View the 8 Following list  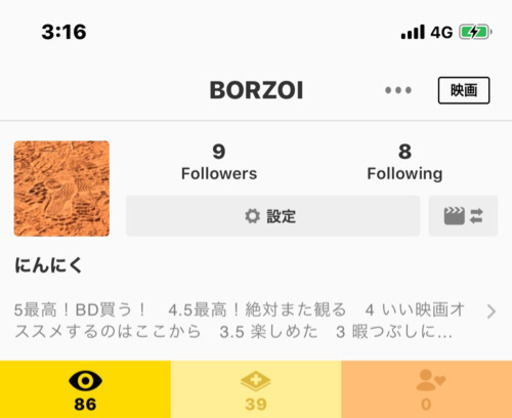(x=405, y=162)
